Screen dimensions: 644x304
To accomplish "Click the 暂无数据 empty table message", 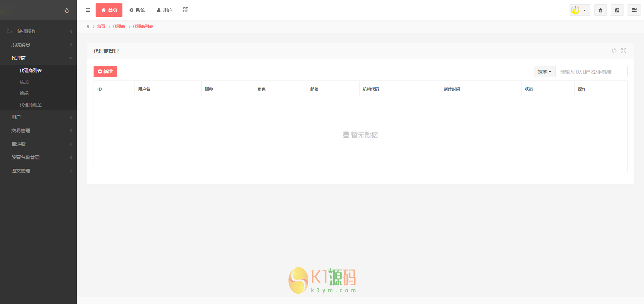I will point(361,135).
